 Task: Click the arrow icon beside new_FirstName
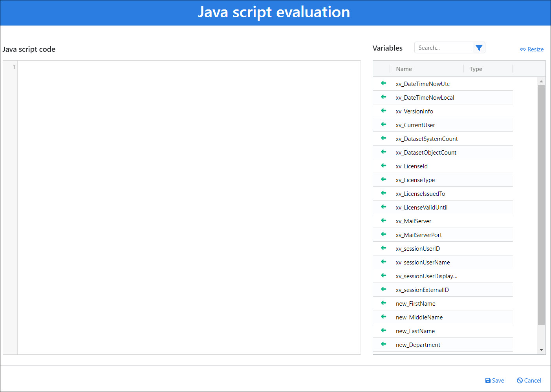383,303
